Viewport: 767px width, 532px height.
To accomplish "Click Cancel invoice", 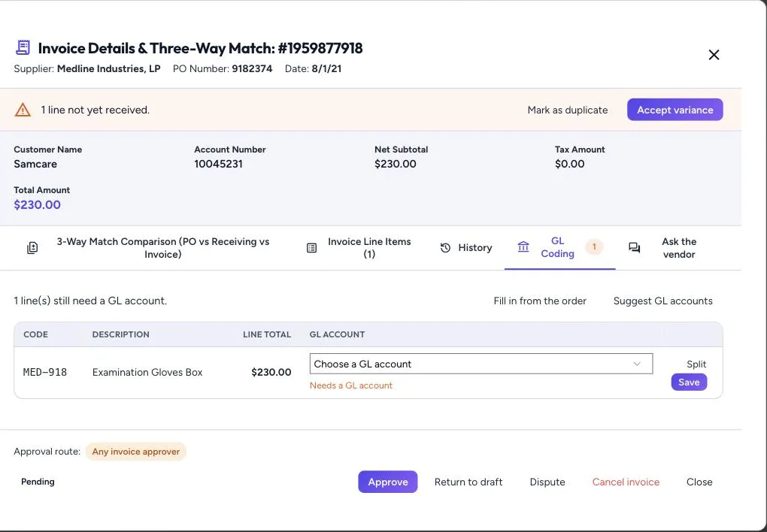I will click(626, 482).
